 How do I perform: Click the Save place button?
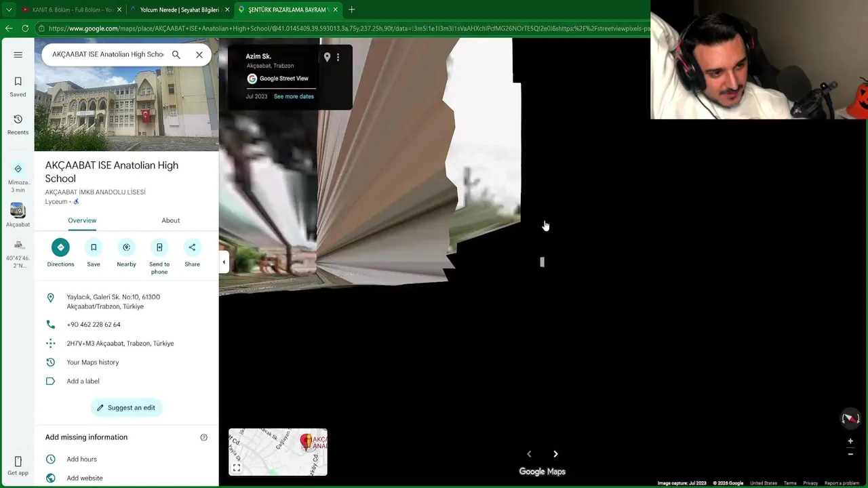click(94, 253)
